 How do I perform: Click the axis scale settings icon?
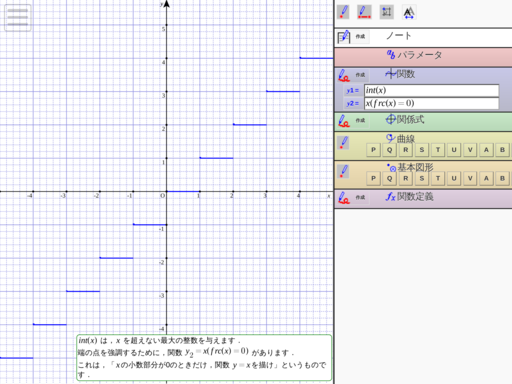point(387,12)
